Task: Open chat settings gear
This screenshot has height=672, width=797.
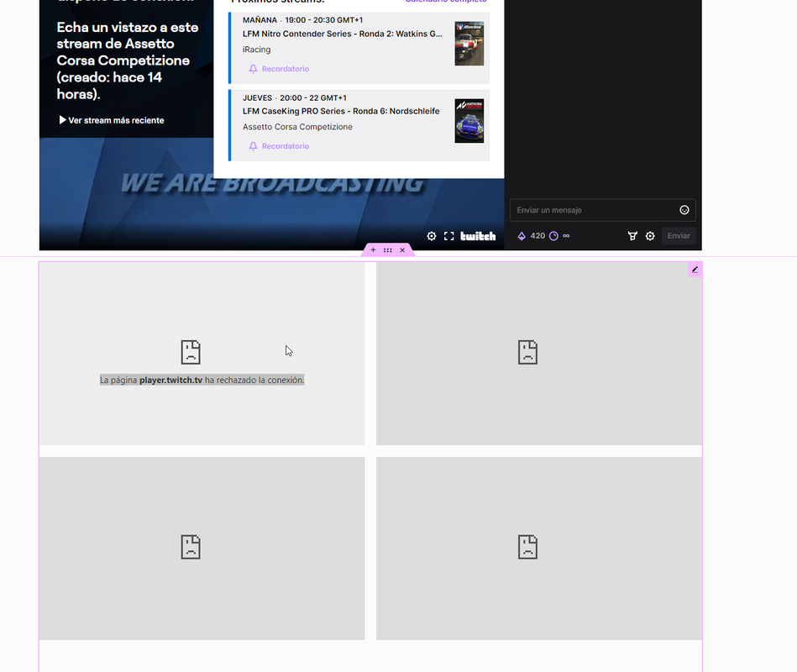Action: (x=650, y=236)
